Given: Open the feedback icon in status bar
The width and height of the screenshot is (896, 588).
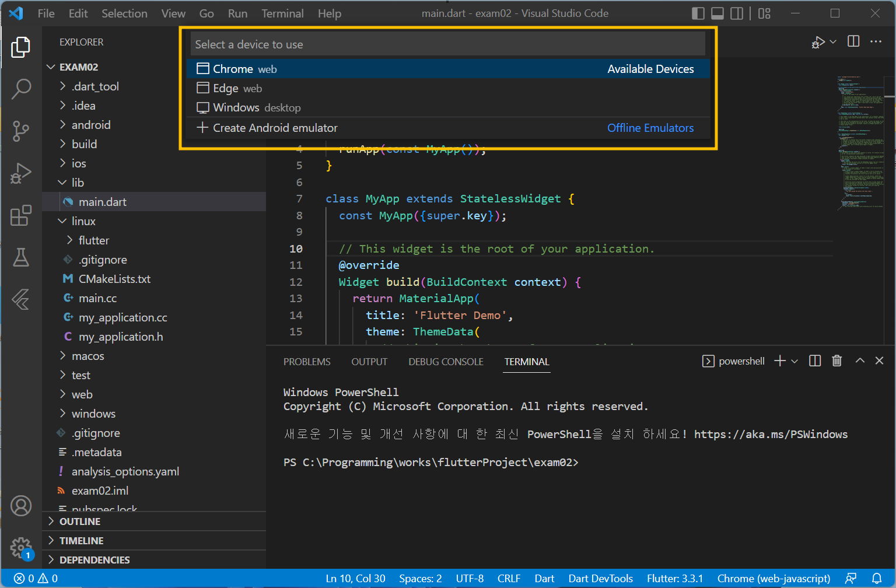Looking at the screenshot, I should tap(851, 579).
